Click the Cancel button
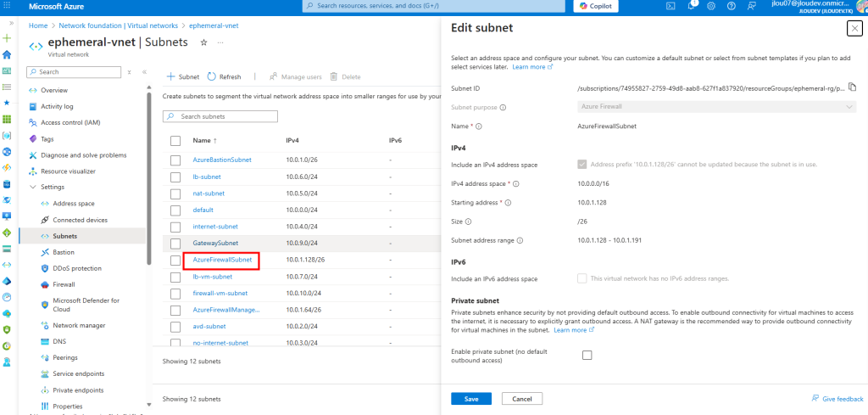 [522, 399]
